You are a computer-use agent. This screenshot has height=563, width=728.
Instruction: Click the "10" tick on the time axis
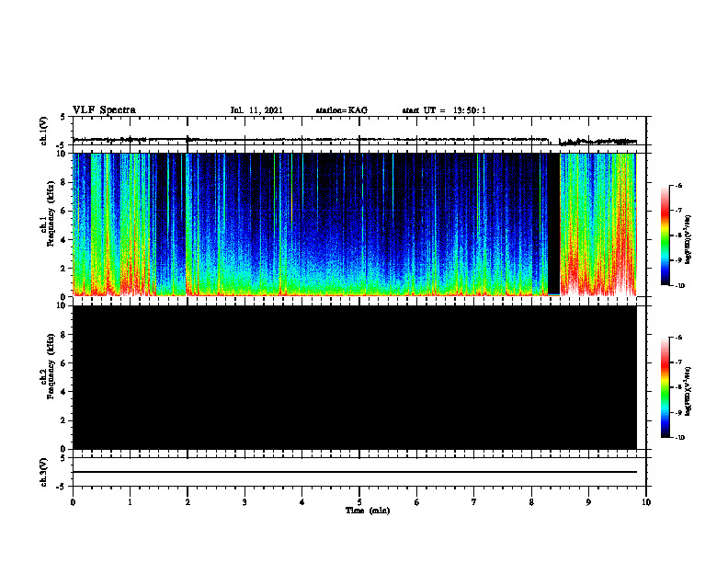pyautogui.click(x=646, y=502)
